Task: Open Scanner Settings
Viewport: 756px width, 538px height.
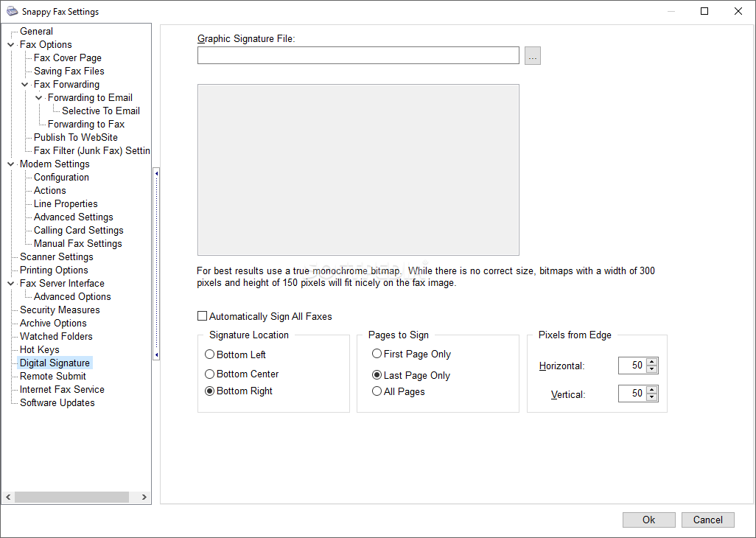Action: click(57, 256)
